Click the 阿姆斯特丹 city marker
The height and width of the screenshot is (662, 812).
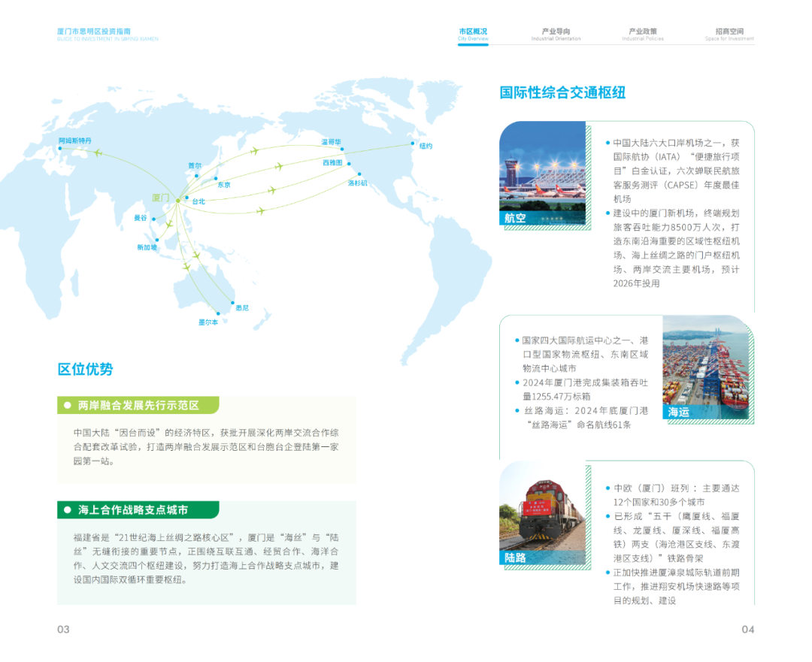[60, 148]
